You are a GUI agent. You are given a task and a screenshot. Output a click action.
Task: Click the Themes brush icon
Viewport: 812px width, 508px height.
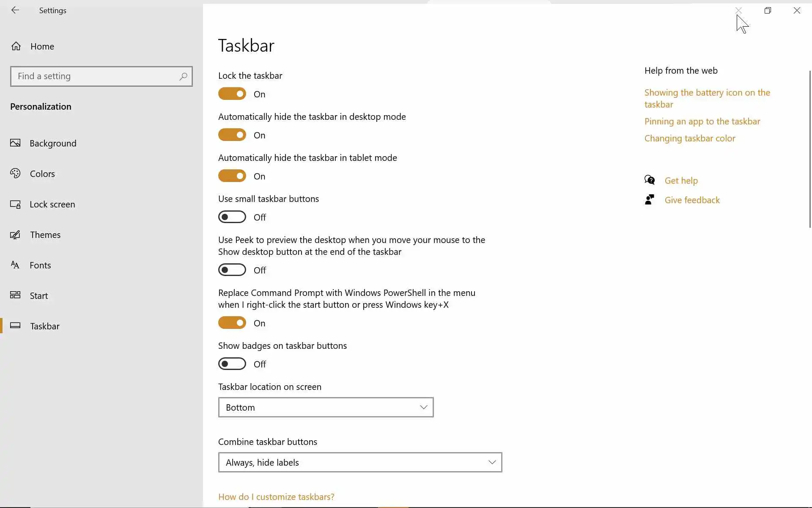(x=15, y=235)
